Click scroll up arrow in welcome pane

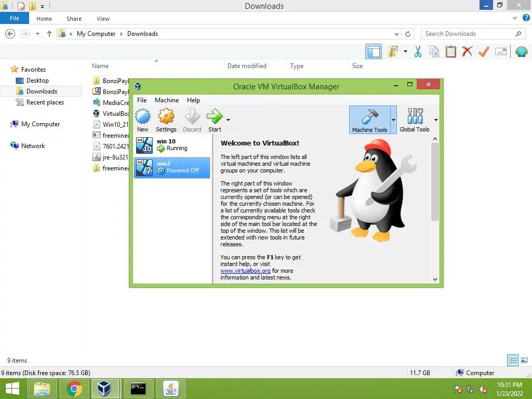click(x=435, y=139)
